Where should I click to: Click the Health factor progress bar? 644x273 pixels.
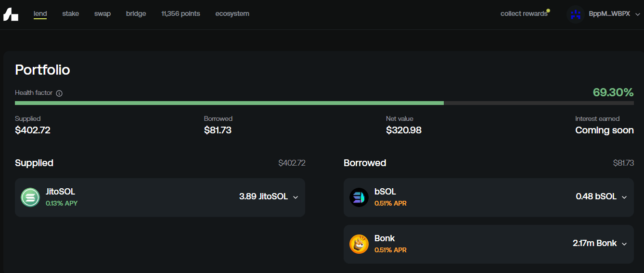point(324,103)
